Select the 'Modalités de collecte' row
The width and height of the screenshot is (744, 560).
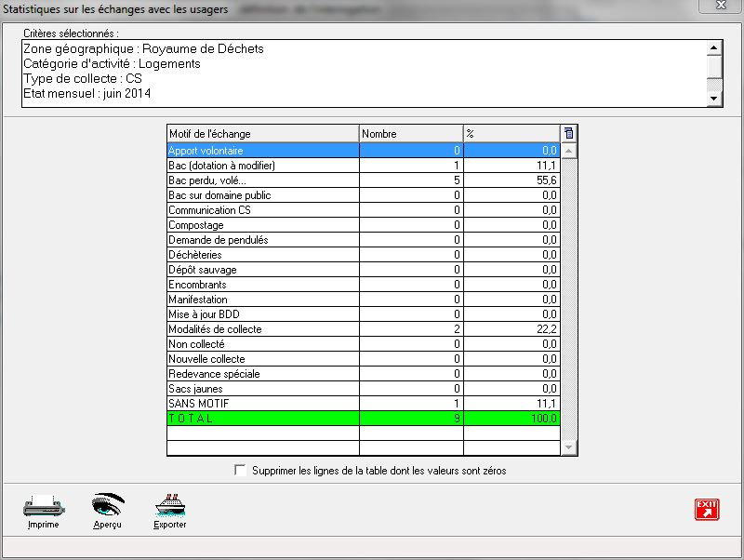click(x=262, y=329)
